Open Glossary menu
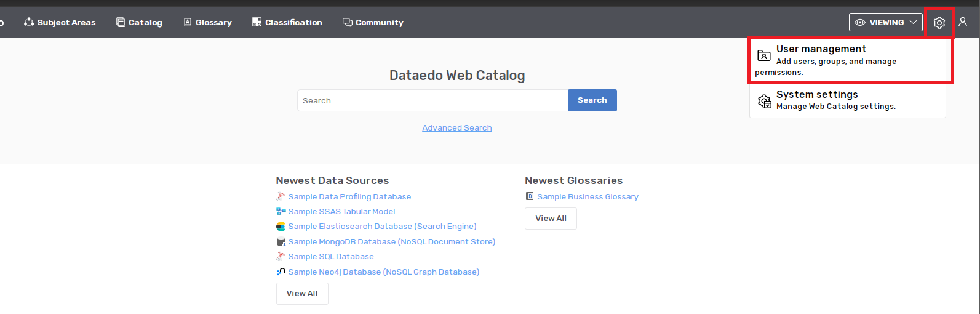980x314 pixels. click(208, 22)
